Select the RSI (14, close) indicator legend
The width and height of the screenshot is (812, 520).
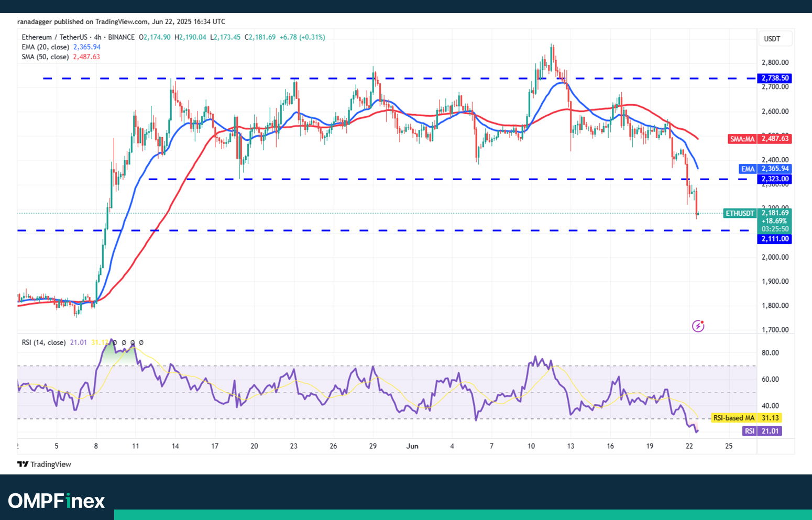43,342
